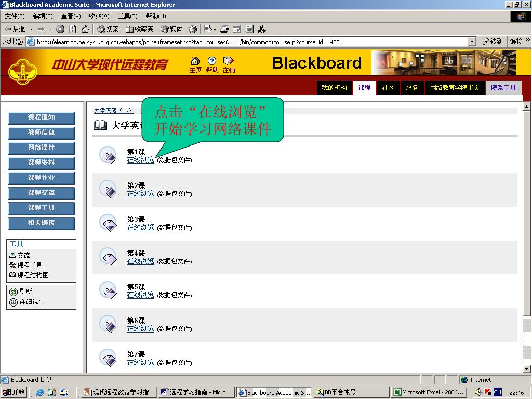Expand the Links (链接) toolbar chevron

pos(528,41)
